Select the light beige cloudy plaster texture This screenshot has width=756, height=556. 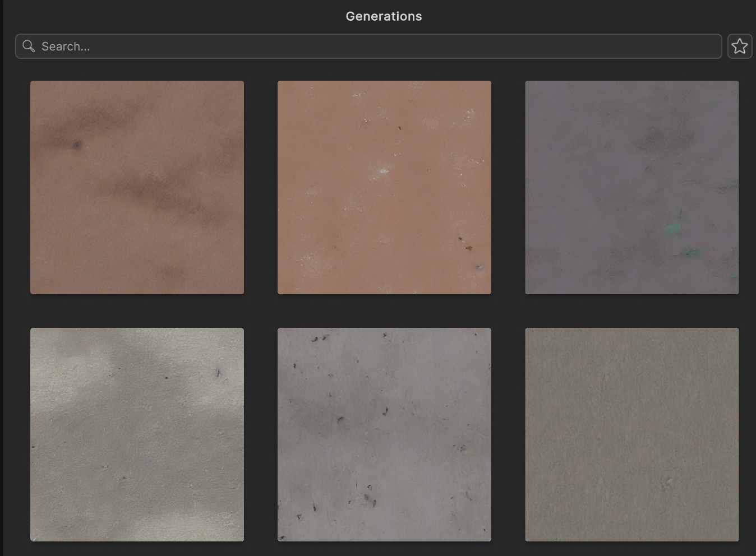pyautogui.click(x=137, y=434)
